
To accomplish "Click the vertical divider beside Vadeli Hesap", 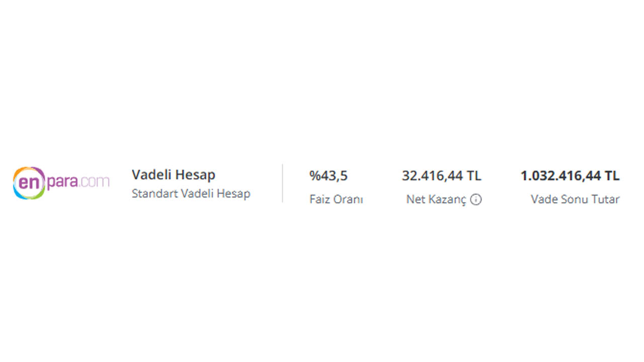I will click(x=282, y=184).
